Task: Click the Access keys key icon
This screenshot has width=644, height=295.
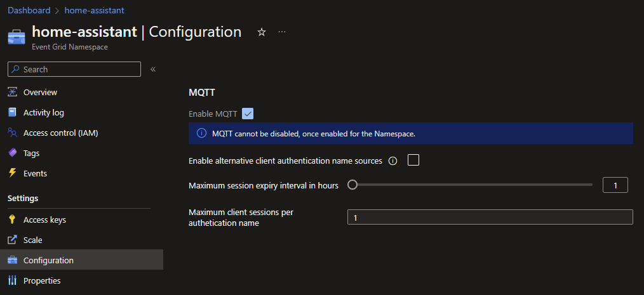Action: click(x=12, y=220)
